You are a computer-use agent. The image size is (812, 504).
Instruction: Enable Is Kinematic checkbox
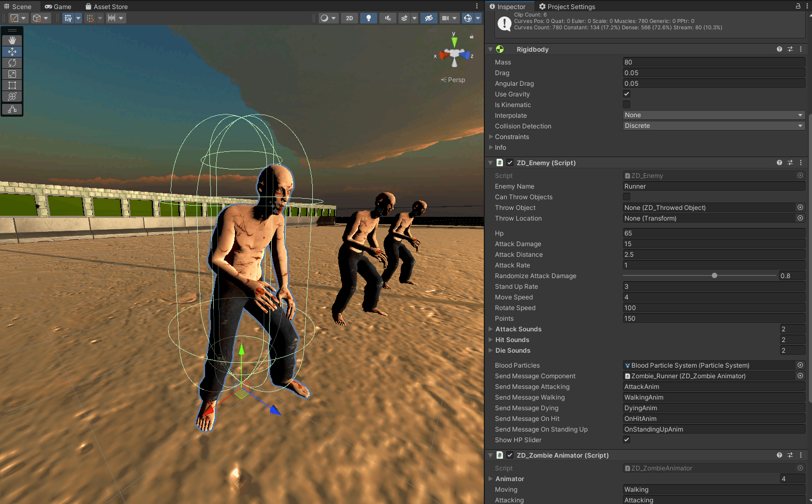627,104
